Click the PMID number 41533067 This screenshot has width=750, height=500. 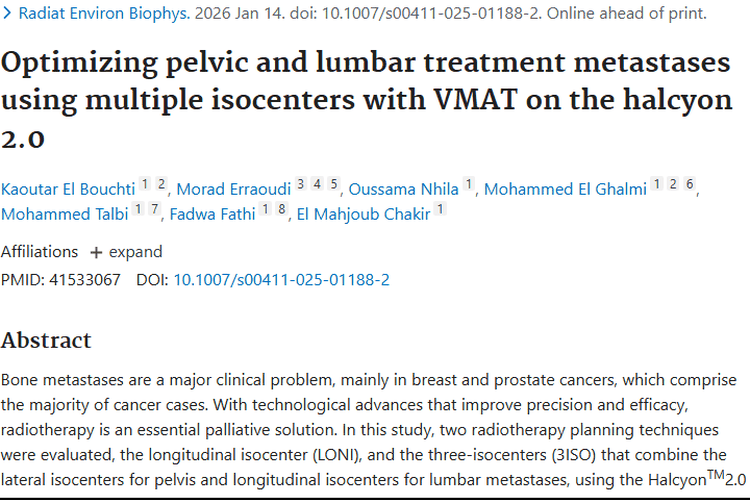click(x=84, y=279)
